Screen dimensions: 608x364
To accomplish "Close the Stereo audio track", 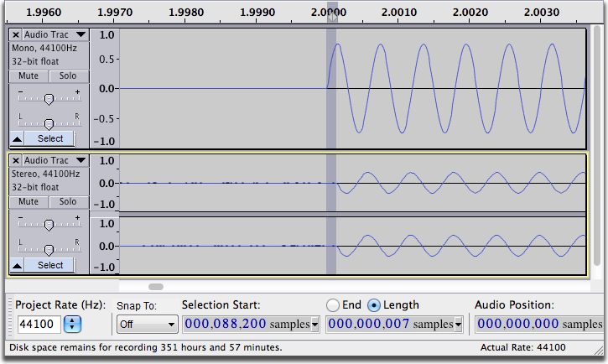I will point(15,160).
